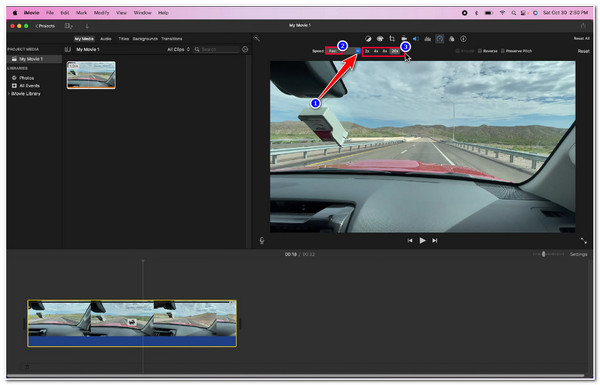Click the media search field

click(x=217, y=49)
